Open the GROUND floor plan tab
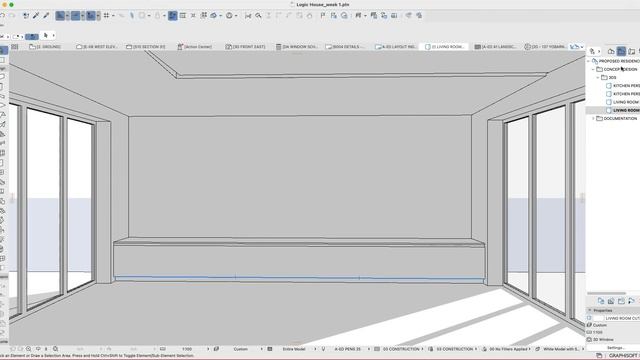 pyautogui.click(x=45, y=47)
